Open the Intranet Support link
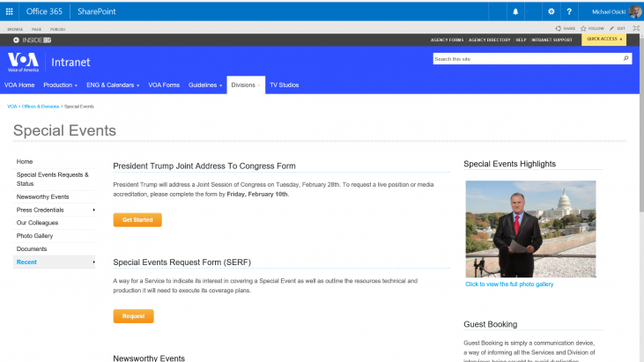644x362 pixels. 551,41
